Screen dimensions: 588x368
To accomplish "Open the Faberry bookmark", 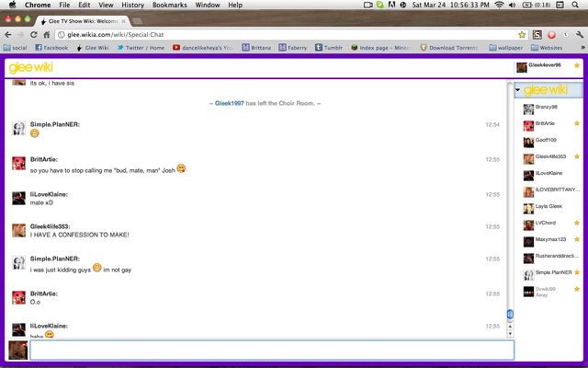I will [293, 48].
